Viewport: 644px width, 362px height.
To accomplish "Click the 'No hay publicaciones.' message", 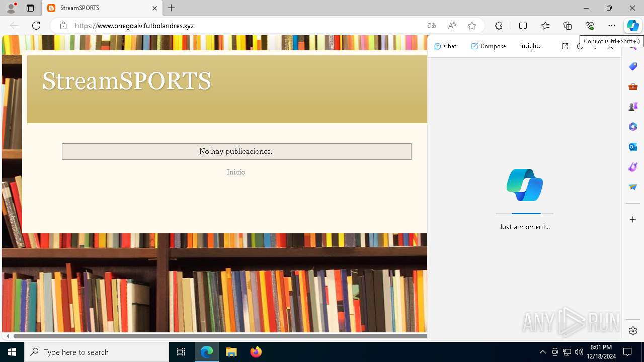I will 236,151.
